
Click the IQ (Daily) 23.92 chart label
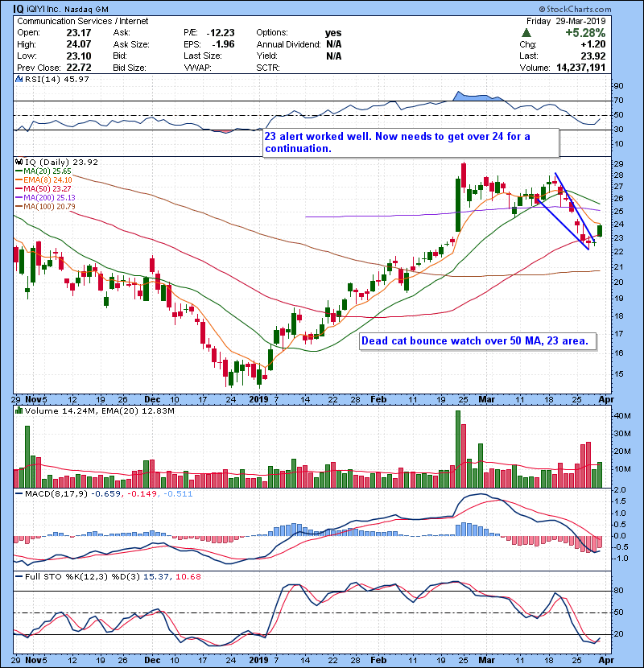(x=61, y=162)
